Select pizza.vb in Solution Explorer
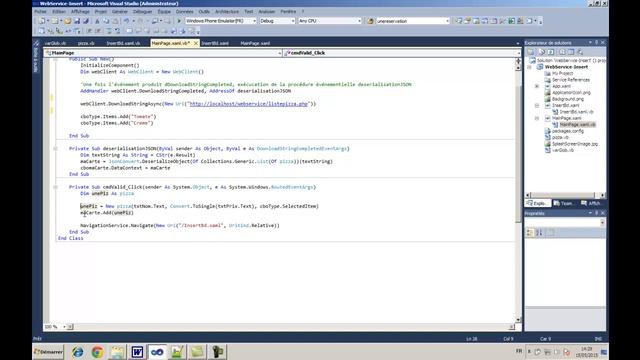This screenshot has height=360, width=640. click(x=560, y=138)
